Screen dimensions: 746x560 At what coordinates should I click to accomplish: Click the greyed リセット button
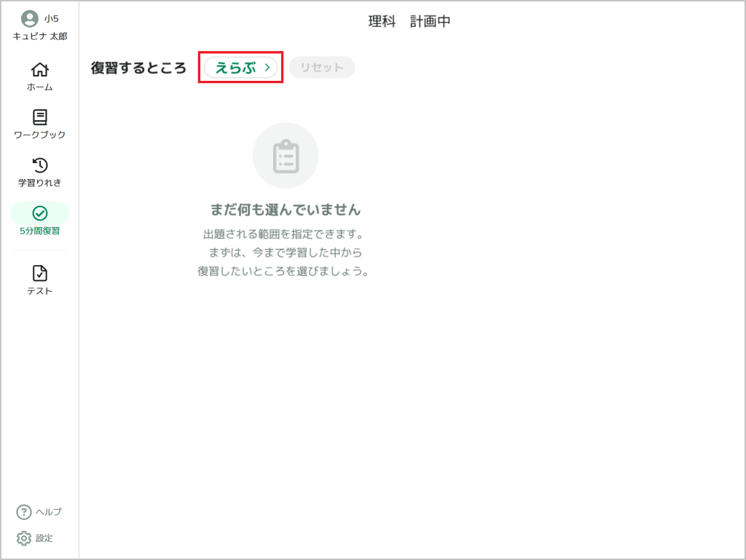322,68
